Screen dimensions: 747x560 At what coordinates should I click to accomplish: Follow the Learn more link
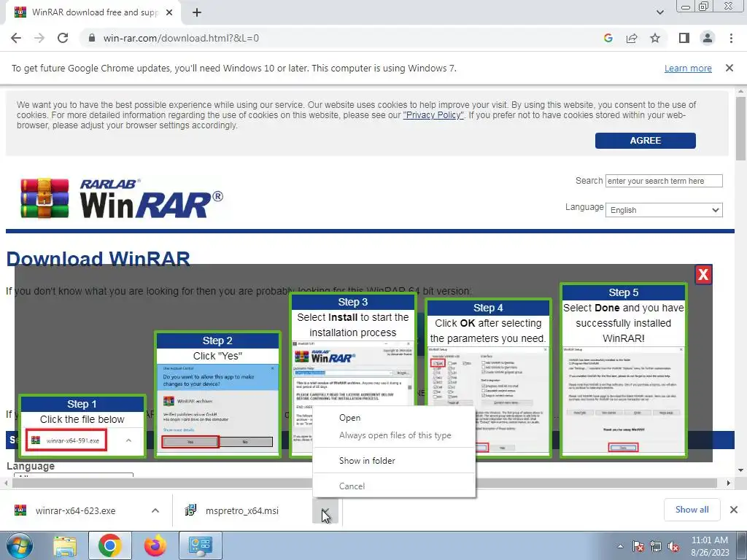(688, 68)
